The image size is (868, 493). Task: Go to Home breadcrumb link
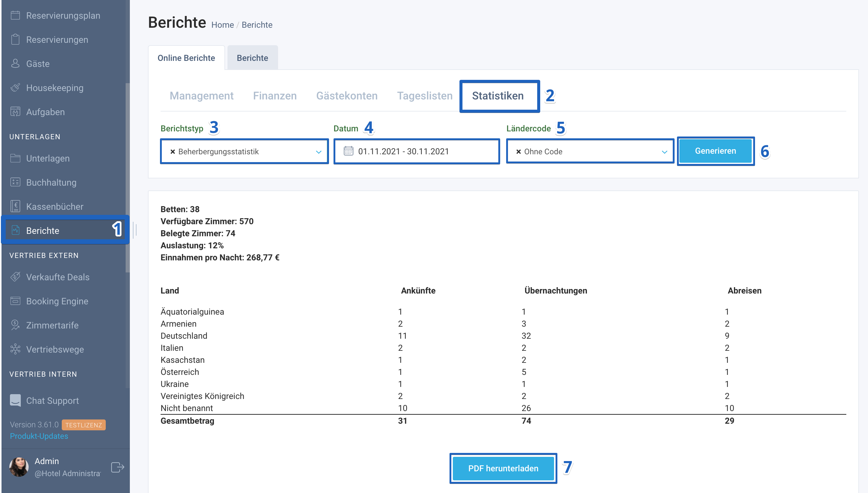(x=222, y=25)
